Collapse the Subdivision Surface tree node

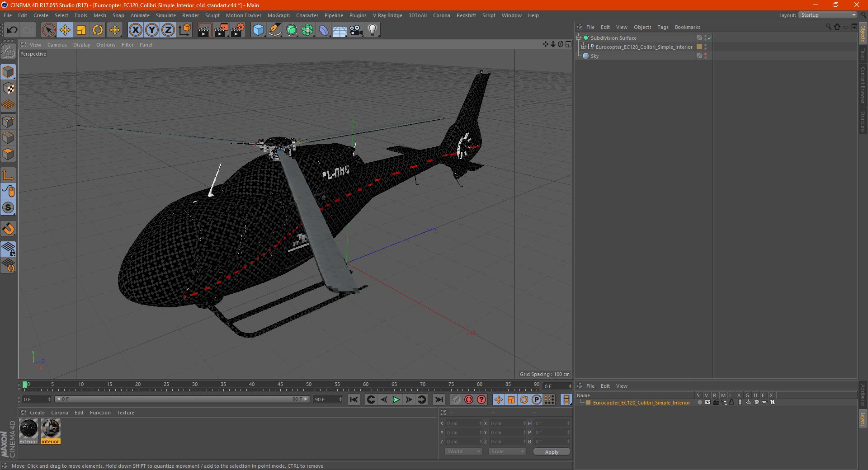click(x=579, y=38)
